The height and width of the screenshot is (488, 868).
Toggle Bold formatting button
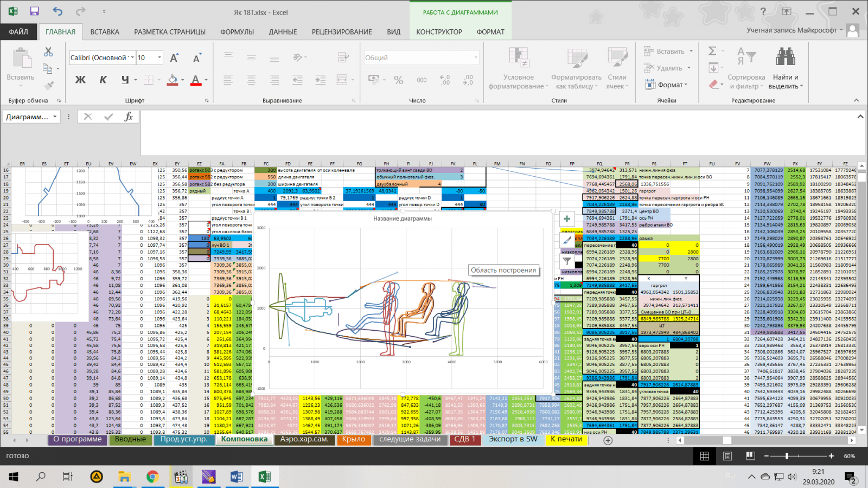pos(80,80)
